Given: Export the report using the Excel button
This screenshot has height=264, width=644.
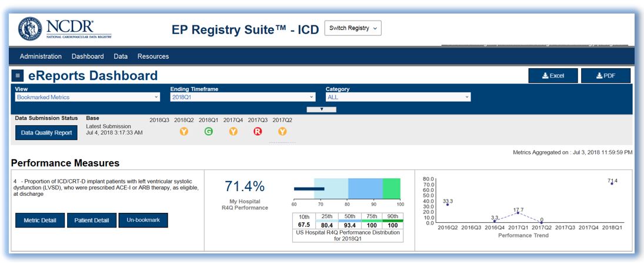Looking at the screenshot, I should click(553, 76).
